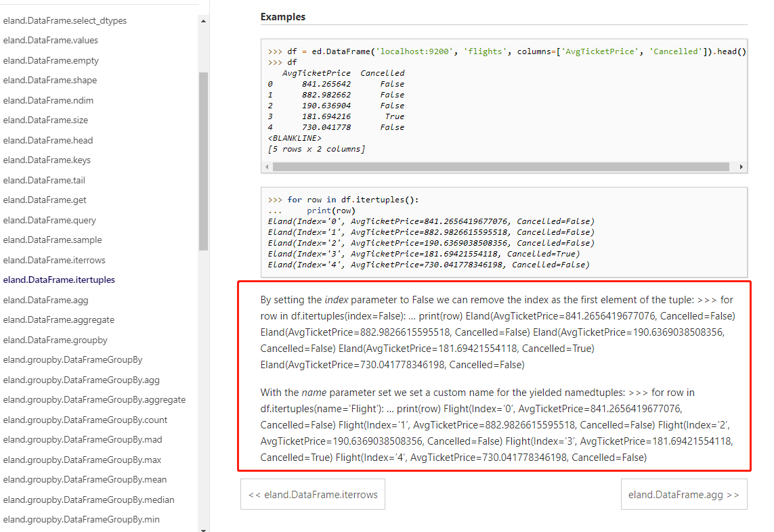The width and height of the screenshot is (774, 532).
Task: Open eland.DataFrame.values sidebar link
Action: 50,40
